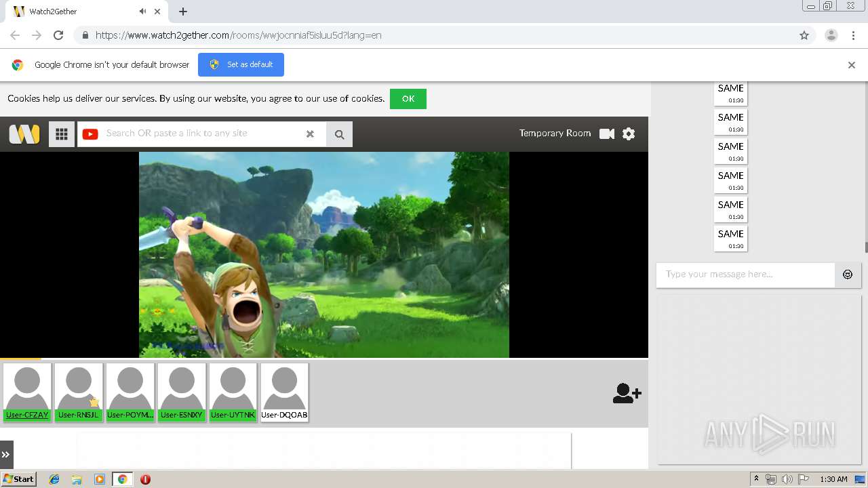The image size is (868, 488).
Task: Click the volume speaker tray icon
Action: 787,479
